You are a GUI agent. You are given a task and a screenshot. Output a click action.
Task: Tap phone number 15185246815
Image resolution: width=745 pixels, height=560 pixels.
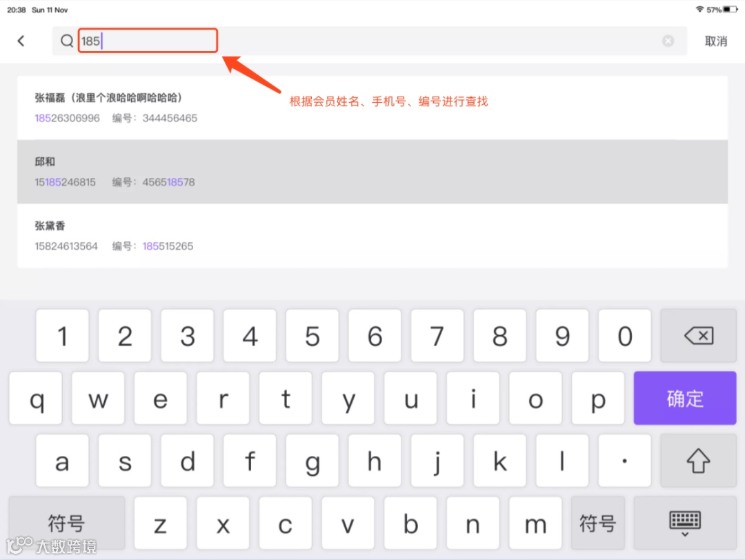click(65, 182)
